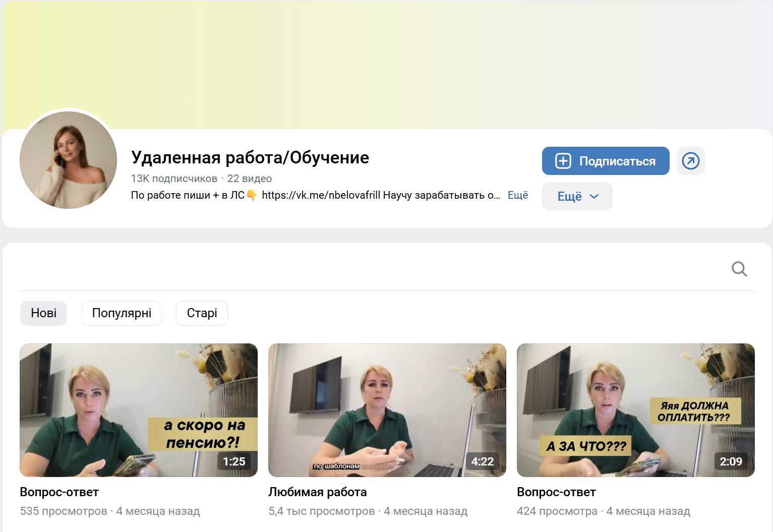Click the '22 видео' count
Screen dimensions: 773x532
click(x=250, y=179)
